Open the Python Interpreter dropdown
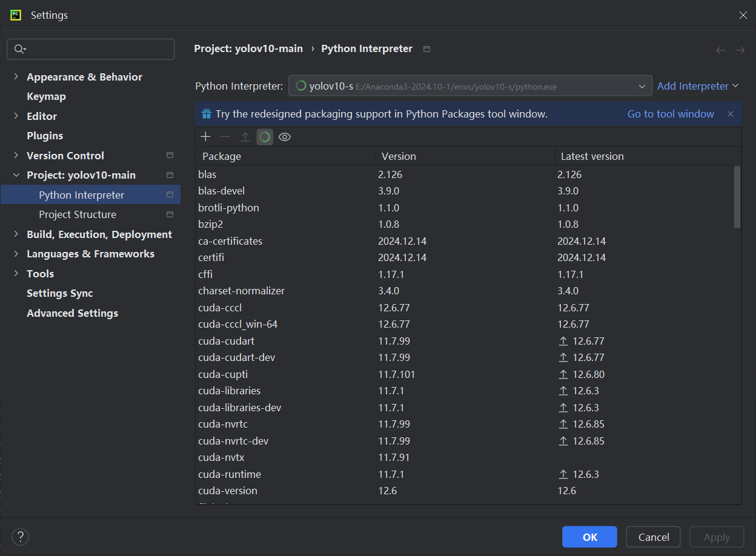Image resolution: width=756 pixels, height=556 pixels. [470, 86]
